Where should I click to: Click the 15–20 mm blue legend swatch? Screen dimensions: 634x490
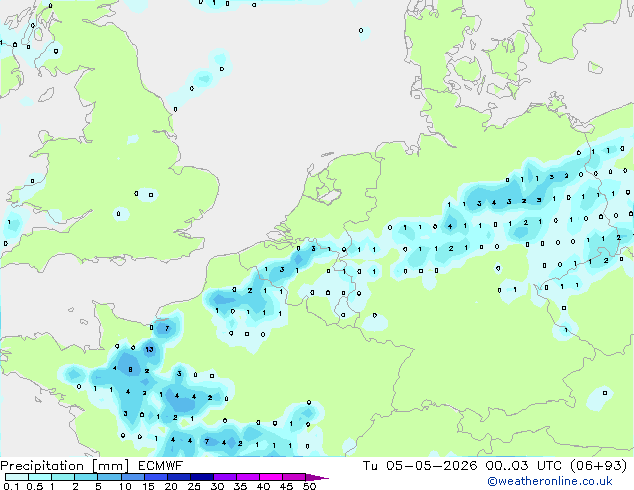point(156,477)
